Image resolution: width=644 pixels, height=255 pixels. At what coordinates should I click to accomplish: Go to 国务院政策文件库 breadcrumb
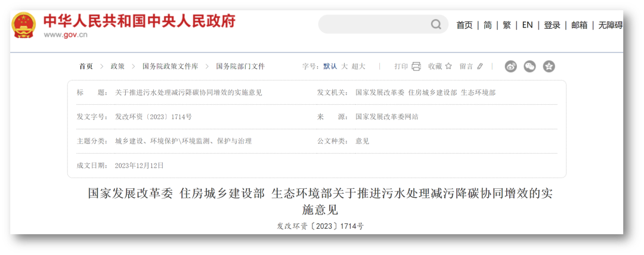pyautogui.click(x=170, y=66)
